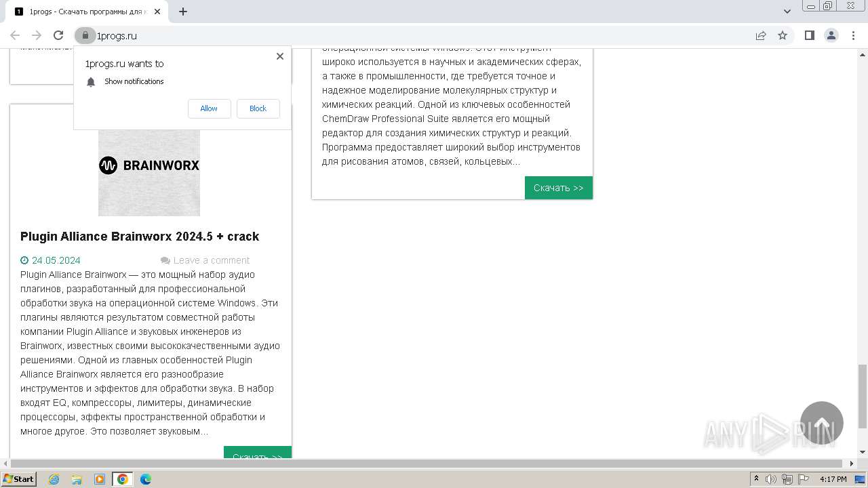Click the scroll-to-top arrow button
The height and width of the screenshot is (488, 868).
pyautogui.click(x=822, y=423)
